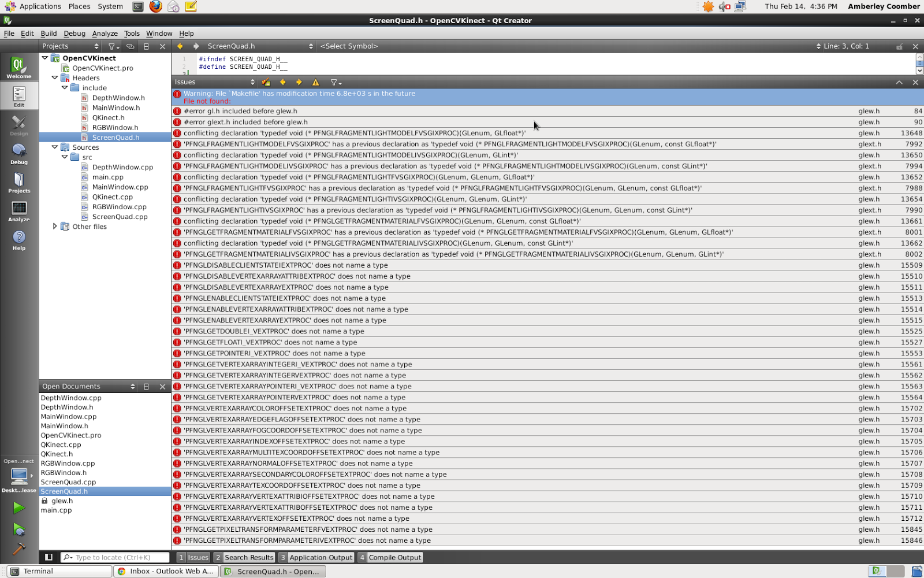Select the '#error gl.h included before glew.h' issue

pos(547,111)
